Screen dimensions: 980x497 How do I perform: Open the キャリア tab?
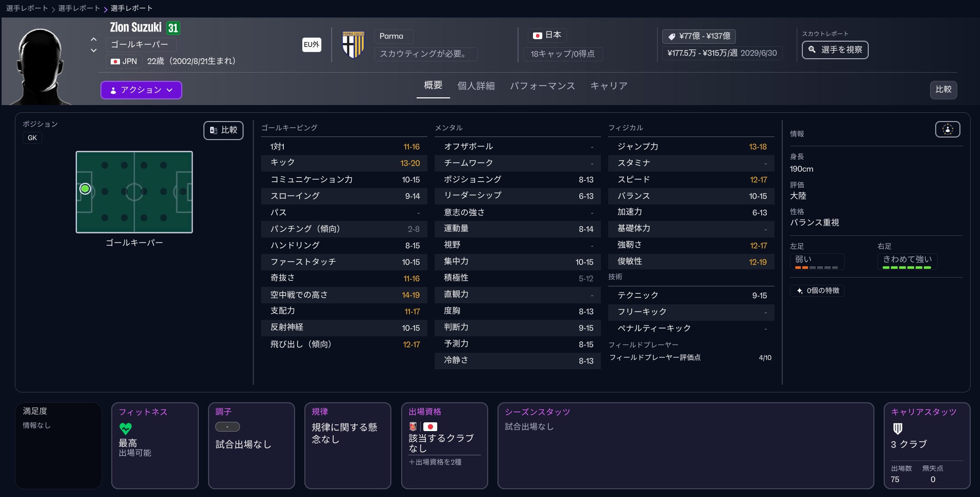(609, 86)
